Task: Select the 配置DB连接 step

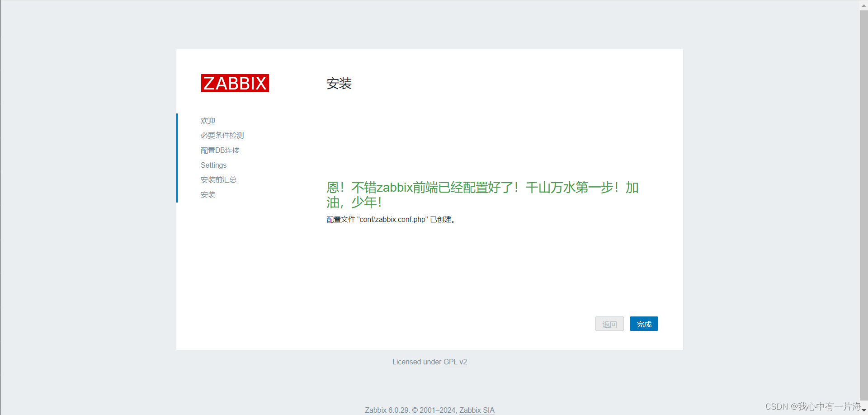Action: (x=220, y=150)
